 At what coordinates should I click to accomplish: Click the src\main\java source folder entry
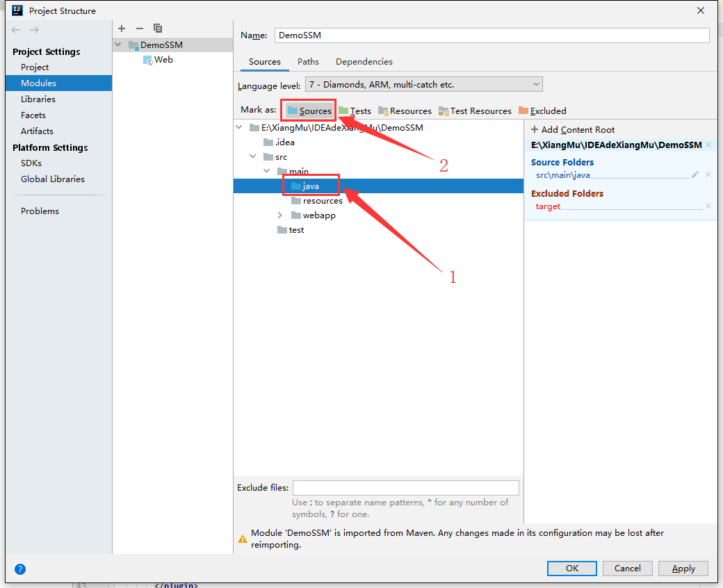click(563, 175)
